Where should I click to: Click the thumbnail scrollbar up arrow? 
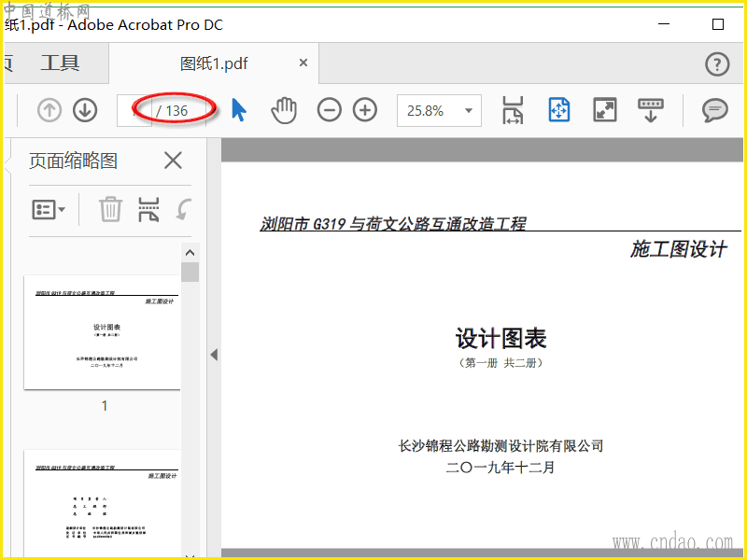click(x=190, y=252)
